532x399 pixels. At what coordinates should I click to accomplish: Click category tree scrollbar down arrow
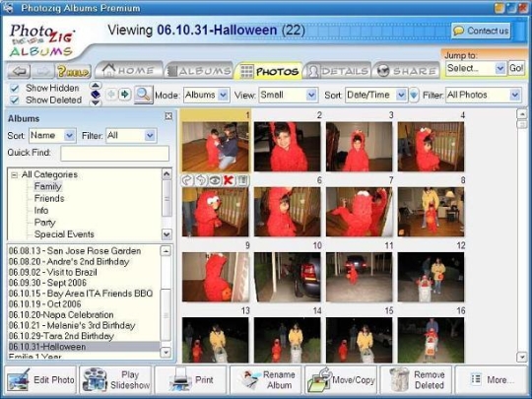click(166, 234)
